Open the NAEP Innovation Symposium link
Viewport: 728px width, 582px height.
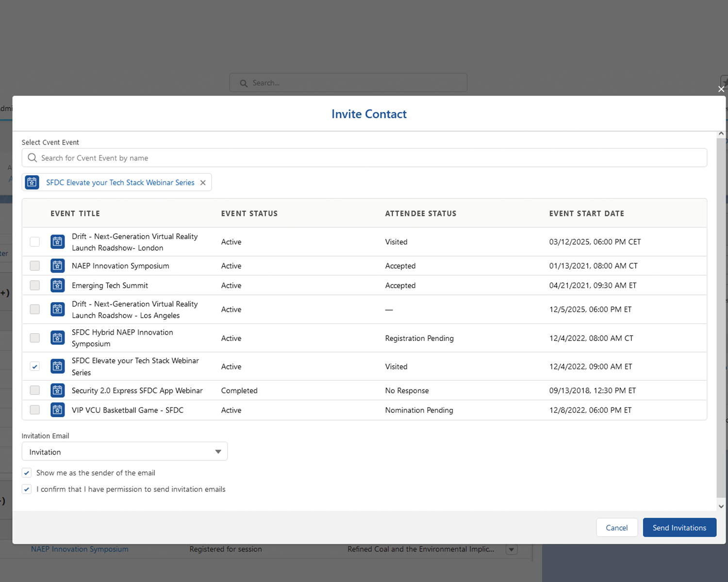[80, 549]
